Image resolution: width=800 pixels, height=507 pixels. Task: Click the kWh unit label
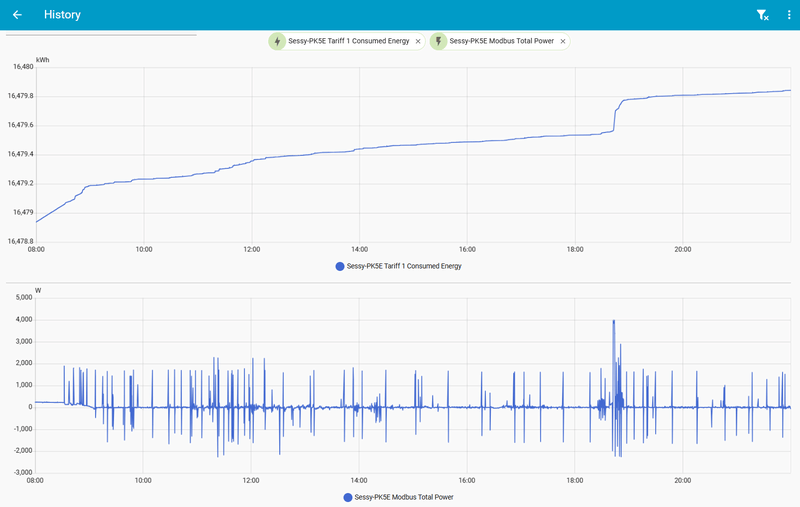click(x=42, y=60)
